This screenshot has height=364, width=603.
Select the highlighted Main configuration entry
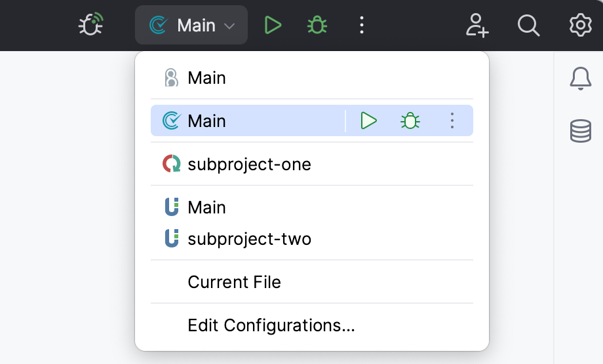coord(206,121)
